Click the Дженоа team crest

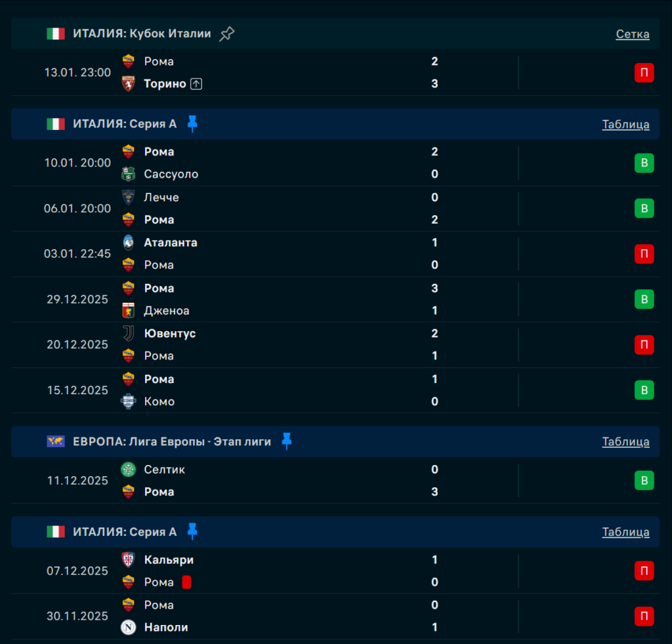[129, 311]
